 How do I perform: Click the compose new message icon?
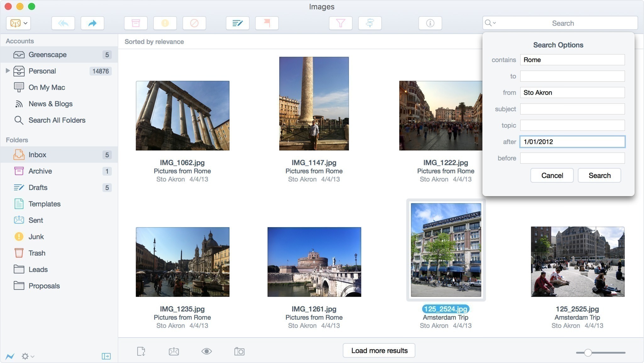(x=238, y=23)
